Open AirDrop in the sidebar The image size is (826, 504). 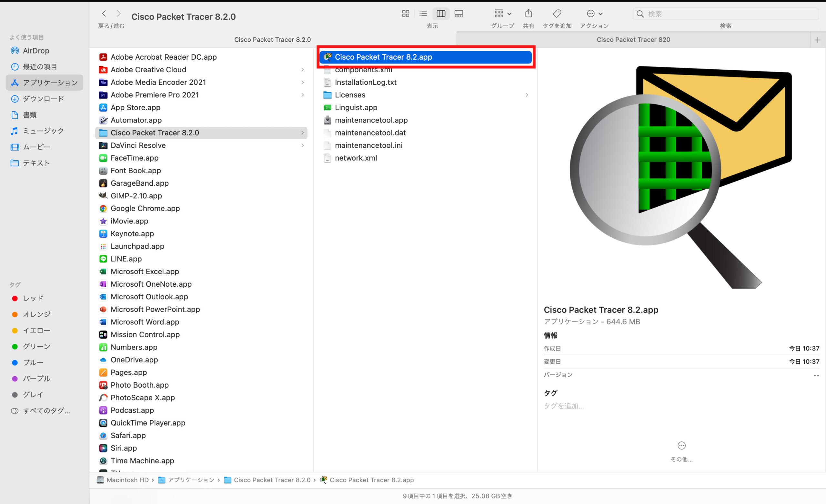pyautogui.click(x=44, y=51)
